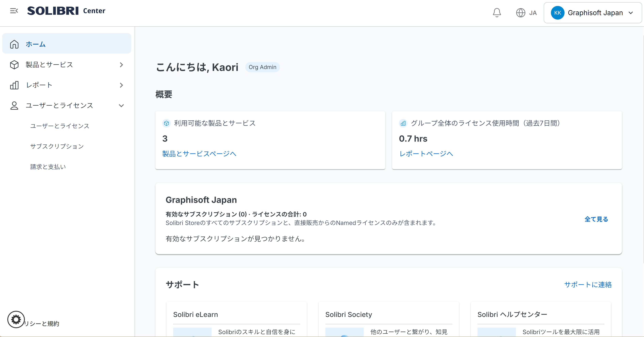Screen dimensions: 644x337
Task: Select 製品とサービス in the sidebar
Action: coord(67,65)
